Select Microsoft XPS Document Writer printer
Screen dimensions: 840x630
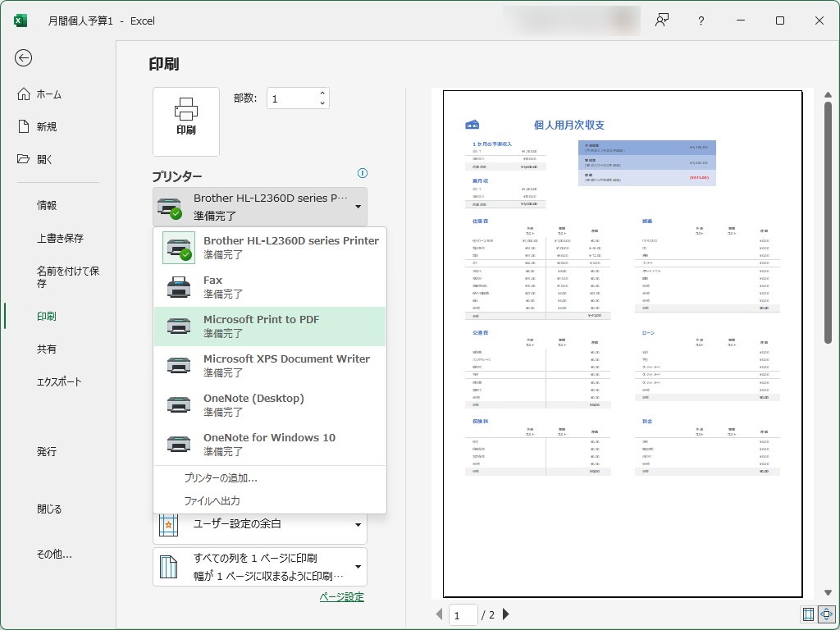(x=271, y=364)
